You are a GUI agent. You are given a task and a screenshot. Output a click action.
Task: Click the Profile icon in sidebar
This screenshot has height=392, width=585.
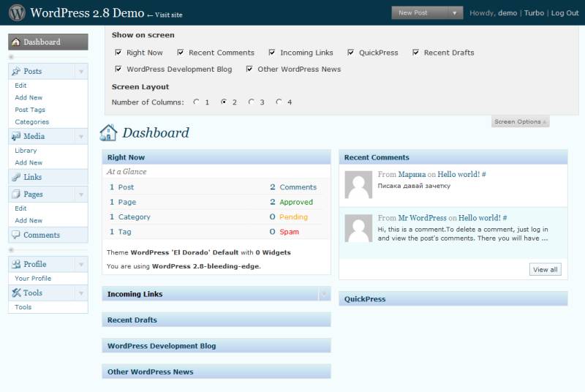16,264
